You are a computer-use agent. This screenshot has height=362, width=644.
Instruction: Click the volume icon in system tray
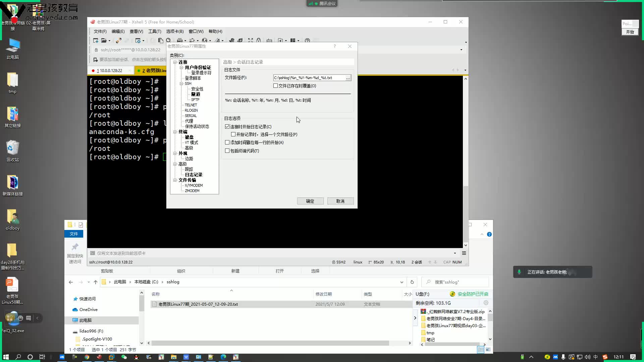[588, 357]
